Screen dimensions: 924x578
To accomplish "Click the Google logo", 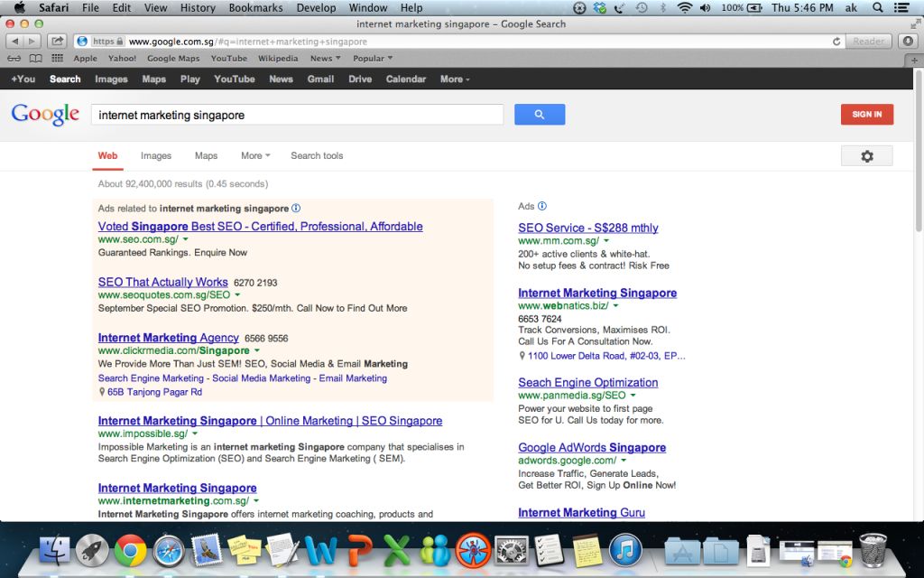I will point(45,114).
